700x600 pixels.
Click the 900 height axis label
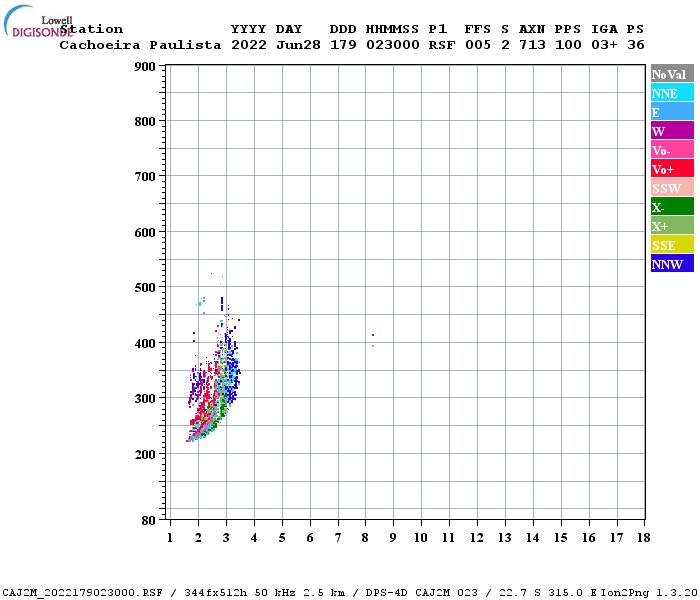pyautogui.click(x=145, y=67)
